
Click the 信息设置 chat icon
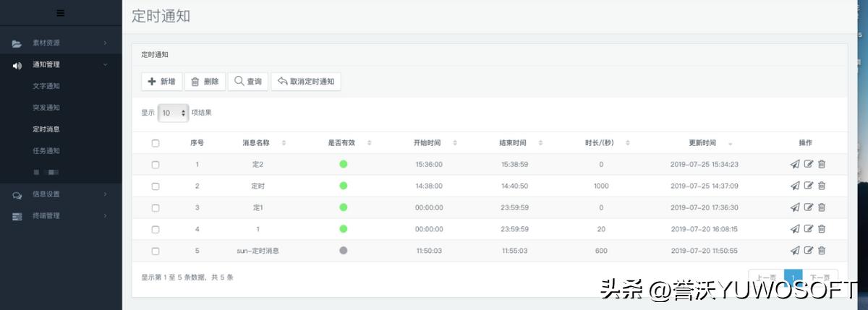pyautogui.click(x=17, y=194)
